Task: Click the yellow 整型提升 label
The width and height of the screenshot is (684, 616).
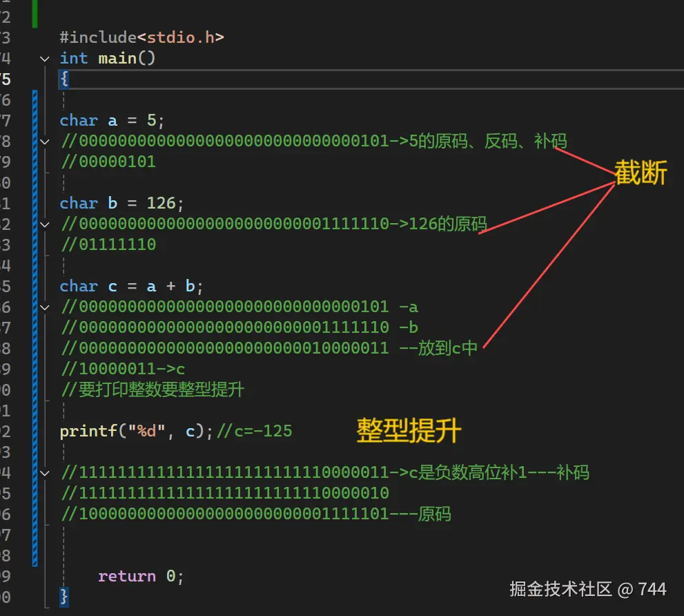Action: [x=408, y=430]
